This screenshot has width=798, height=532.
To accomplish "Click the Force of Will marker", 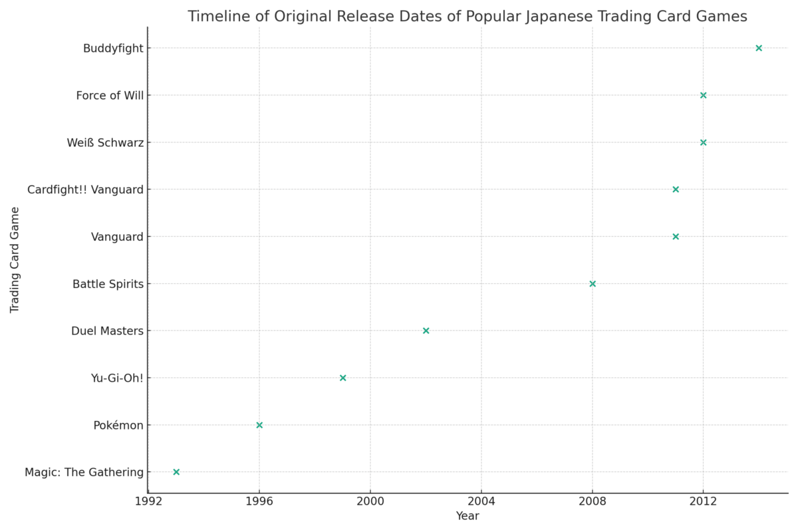I will pyautogui.click(x=704, y=95).
